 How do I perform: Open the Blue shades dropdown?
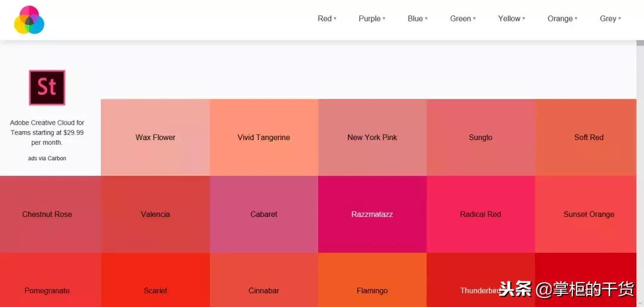point(417,18)
